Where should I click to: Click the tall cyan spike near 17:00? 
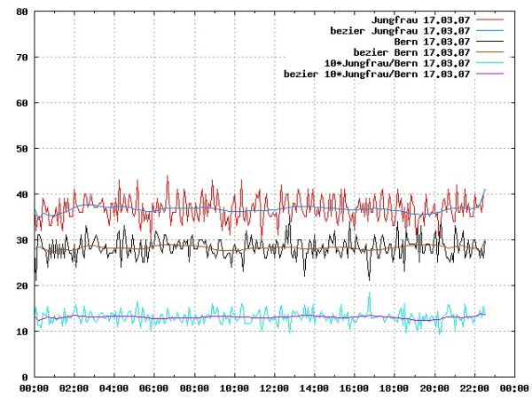(370, 295)
